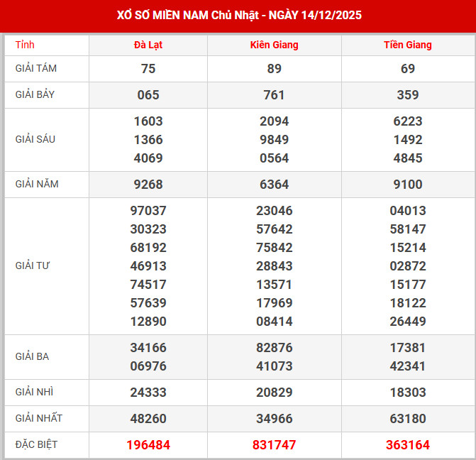Select Tiền Giang number 15177
Viewport: 476px width, 460px height.
(x=408, y=285)
